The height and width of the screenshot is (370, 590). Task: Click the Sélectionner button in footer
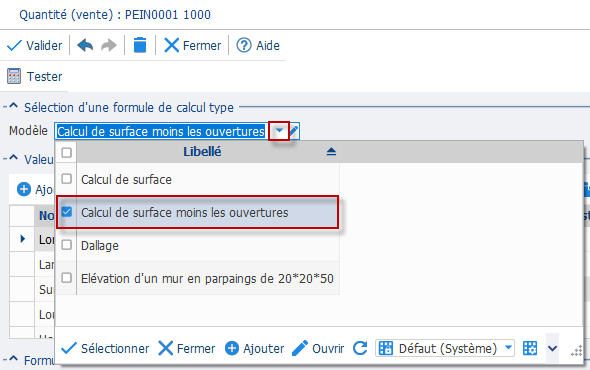(105, 348)
